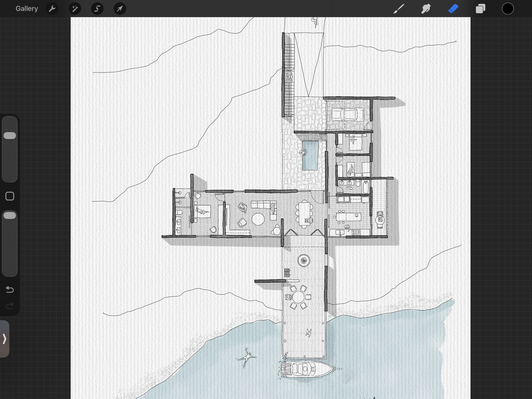Screen dimensions: 532x399
Task: Undo the last action
Action: 10,289
